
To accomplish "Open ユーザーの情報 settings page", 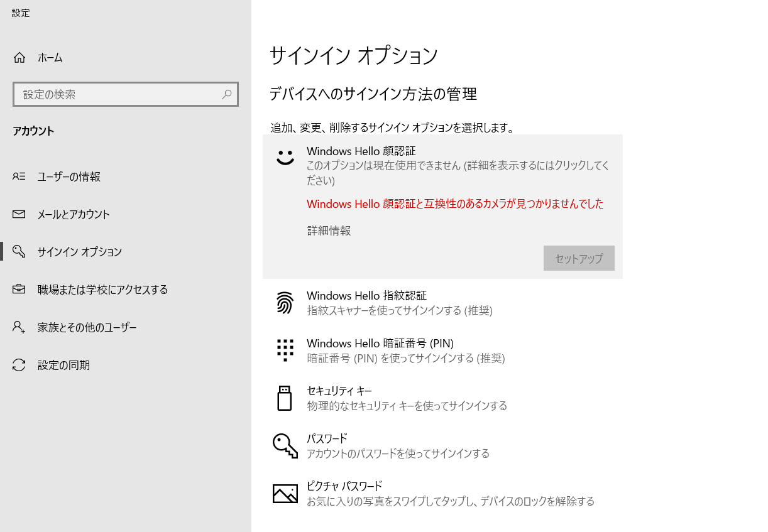I will [x=126, y=176].
